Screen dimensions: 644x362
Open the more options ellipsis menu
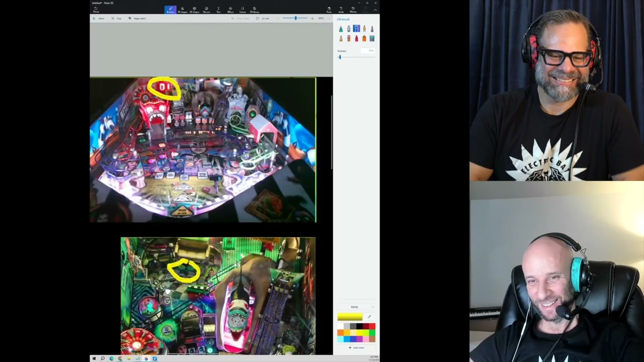[329, 18]
